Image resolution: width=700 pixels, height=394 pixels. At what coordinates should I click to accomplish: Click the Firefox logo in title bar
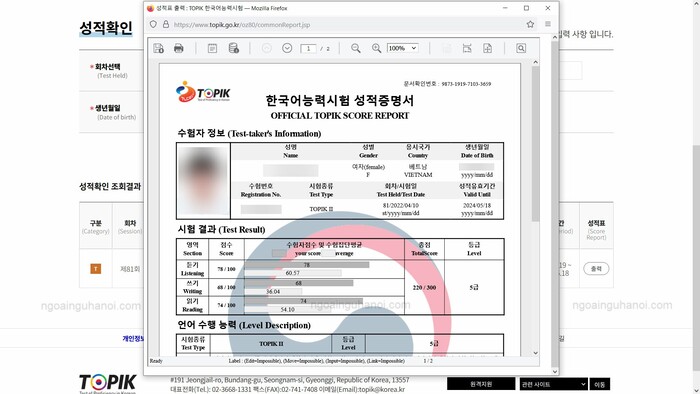click(x=150, y=8)
